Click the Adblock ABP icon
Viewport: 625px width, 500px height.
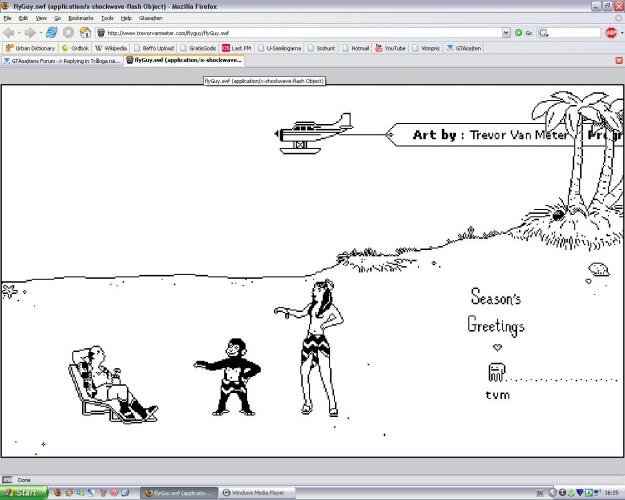611,32
